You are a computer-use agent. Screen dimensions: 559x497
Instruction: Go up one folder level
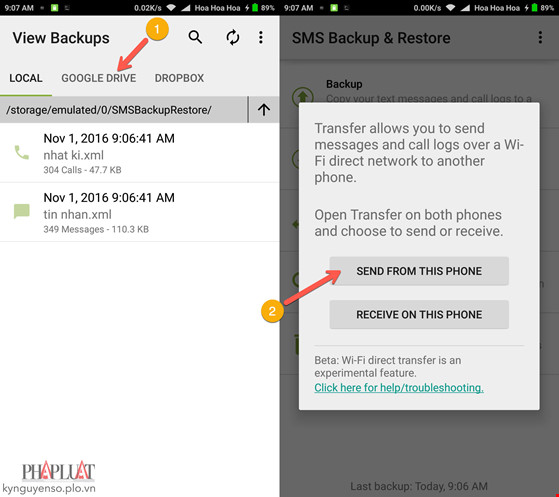point(264,109)
